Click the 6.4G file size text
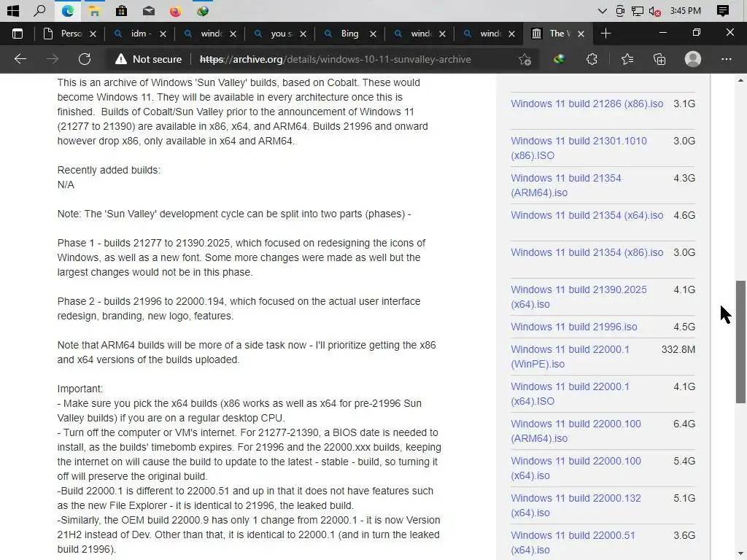 pyautogui.click(x=684, y=424)
